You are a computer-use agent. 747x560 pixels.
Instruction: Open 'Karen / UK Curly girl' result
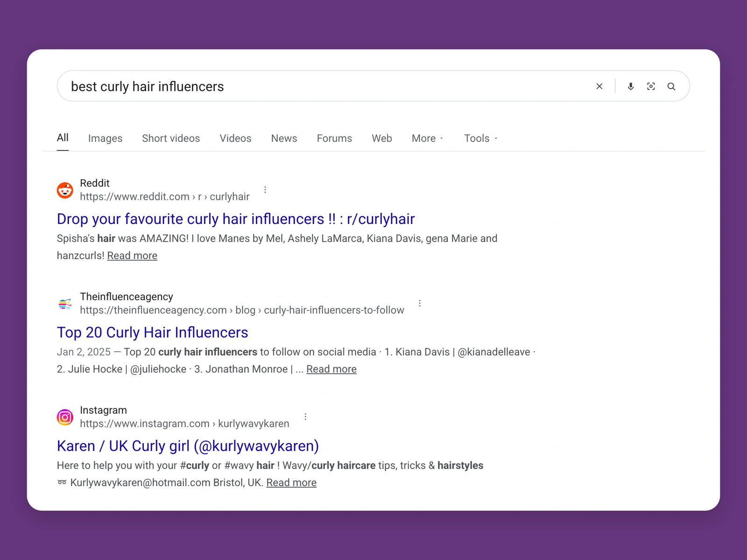[x=188, y=446]
